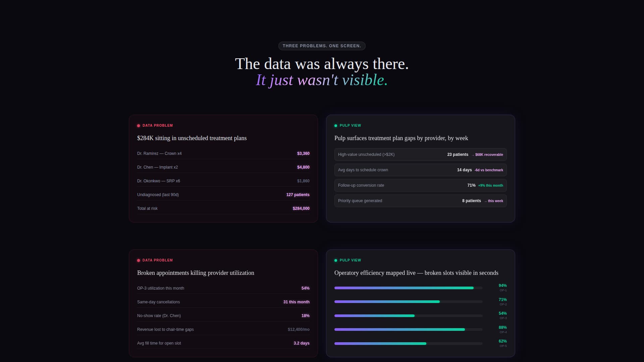Click the '127 patients' value

(x=298, y=195)
